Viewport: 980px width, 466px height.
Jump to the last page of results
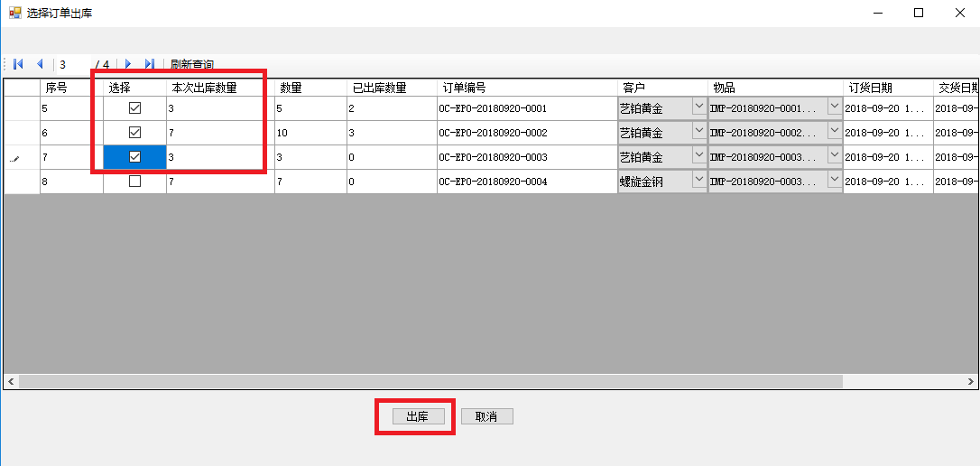coord(150,64)
